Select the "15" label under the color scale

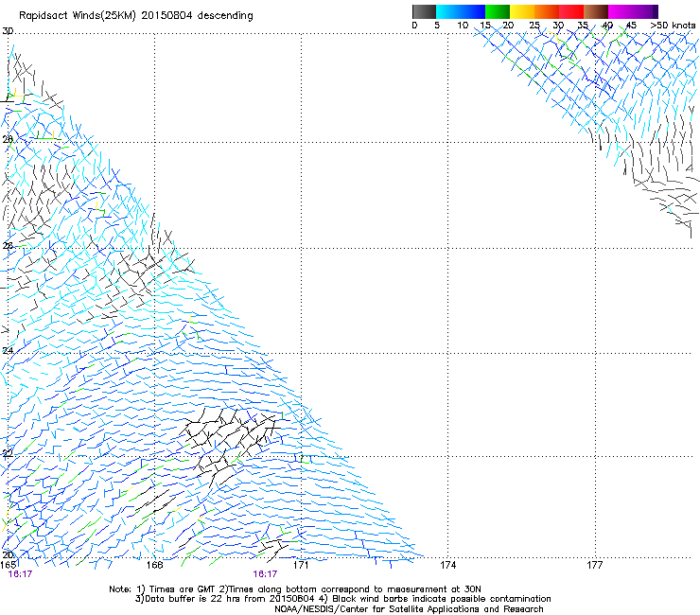click(x=485, y=26)
